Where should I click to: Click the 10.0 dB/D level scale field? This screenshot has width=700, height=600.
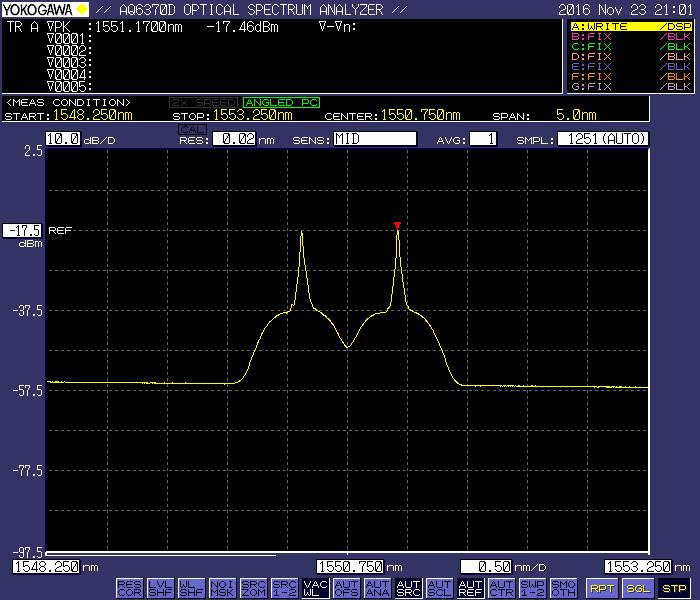coord(63,139)
